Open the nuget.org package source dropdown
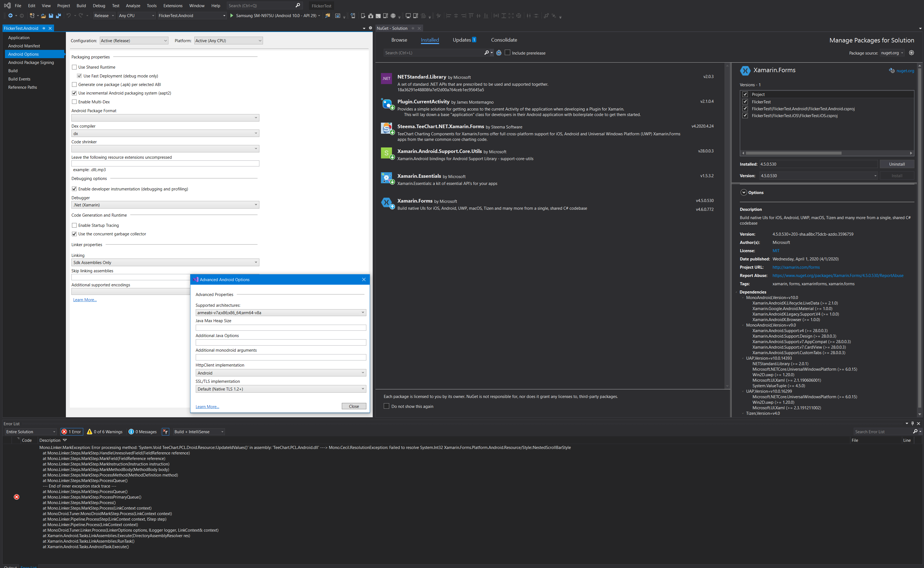This screenshot has width=924, height=568. tap(892, 53)
